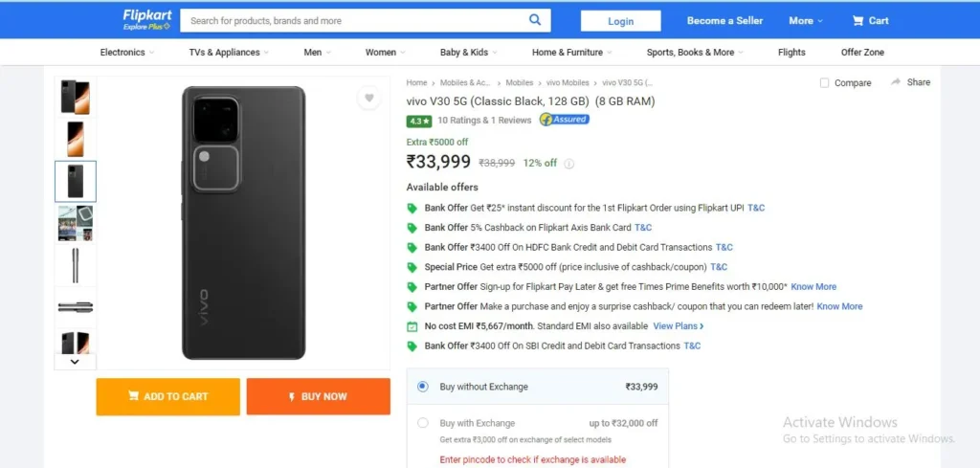Click the Flipkart Assured badge
The width and height of the screenshot is (980, 468).
pyautogui.click(x=565, y=120)
